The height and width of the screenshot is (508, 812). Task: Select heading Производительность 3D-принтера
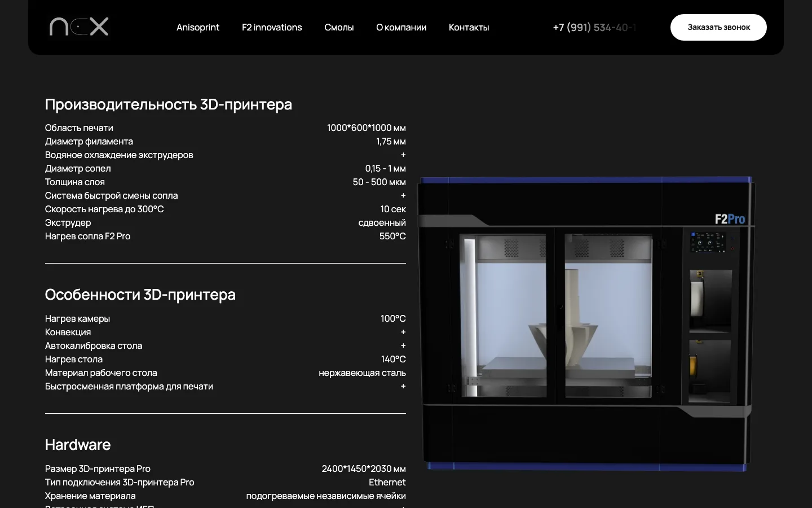(169, 104)
